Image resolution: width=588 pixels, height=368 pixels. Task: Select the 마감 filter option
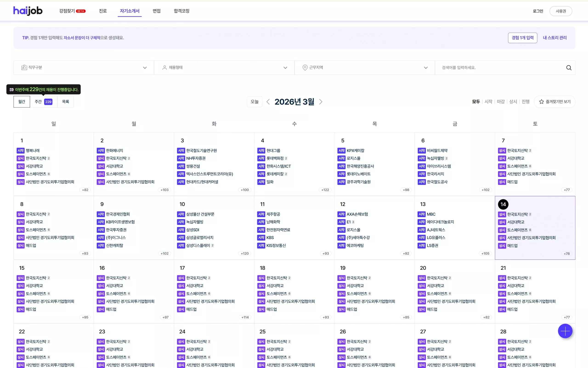(500, 102)
